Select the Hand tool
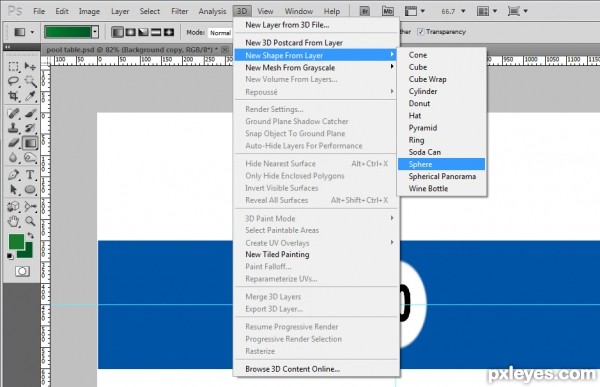This screenshot has height=387, width=600. pos(14,221)
